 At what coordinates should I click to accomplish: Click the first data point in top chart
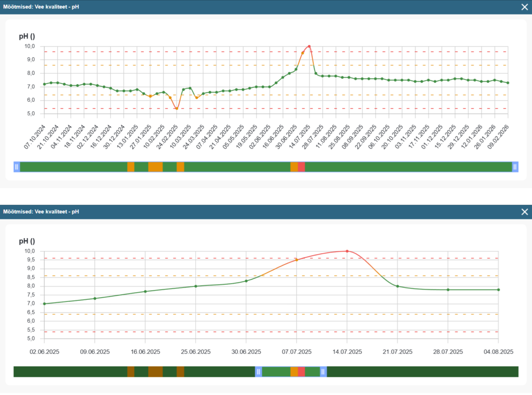44,84
